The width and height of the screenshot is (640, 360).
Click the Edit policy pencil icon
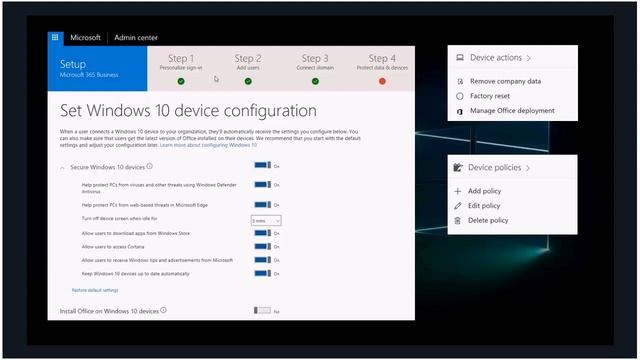(458, 206)
